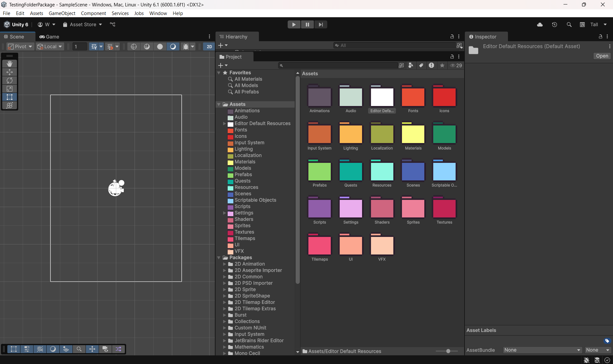The width and height of the screenshot is (613, 364).
Task: Open search by label filter in Project
Action: (x=421, y=65)
